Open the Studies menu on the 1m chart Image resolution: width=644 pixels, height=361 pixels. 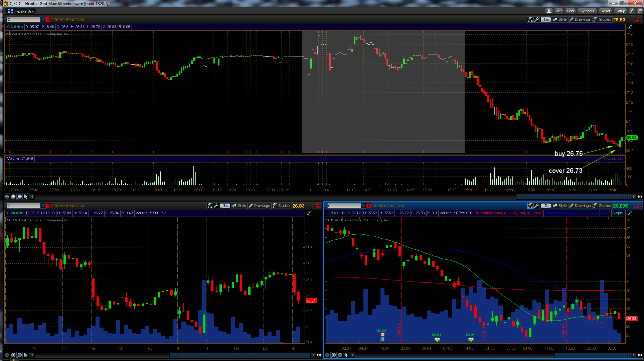tap(602, 20)
